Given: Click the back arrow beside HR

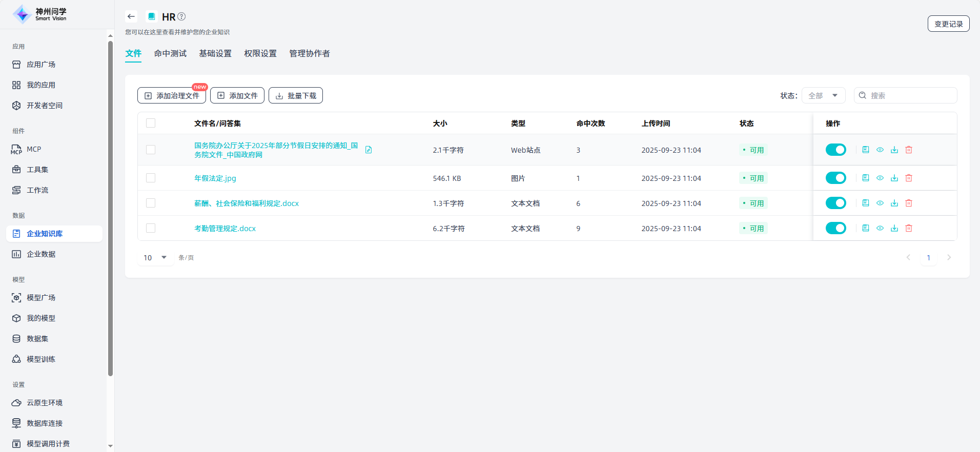Looking at the screenshot, I should coord(131,16).
